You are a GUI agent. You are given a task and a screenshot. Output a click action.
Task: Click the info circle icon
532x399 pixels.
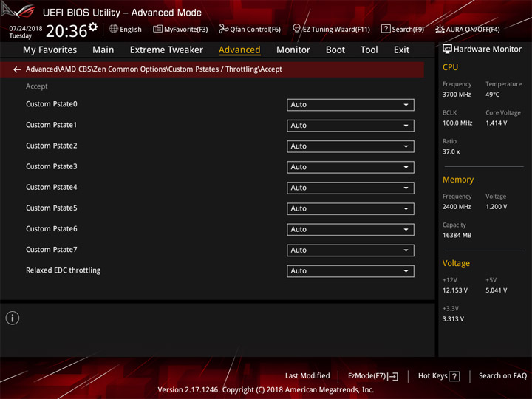tap(13, 318)
